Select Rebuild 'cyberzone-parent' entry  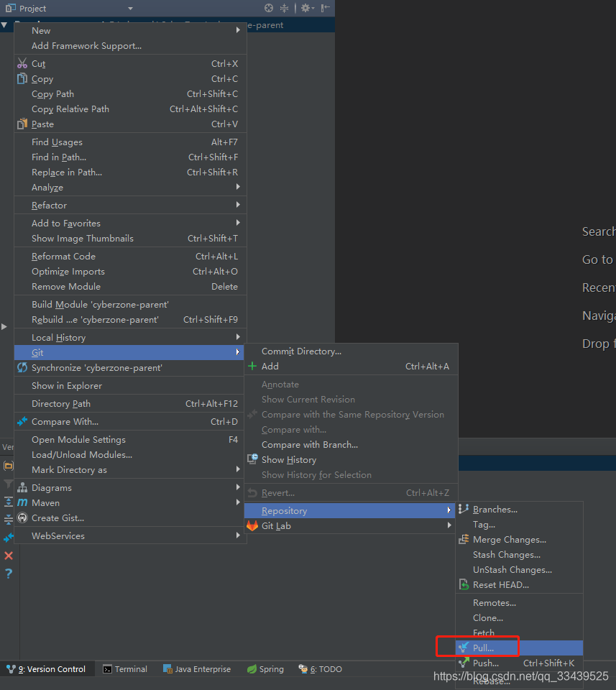(130, 319)
